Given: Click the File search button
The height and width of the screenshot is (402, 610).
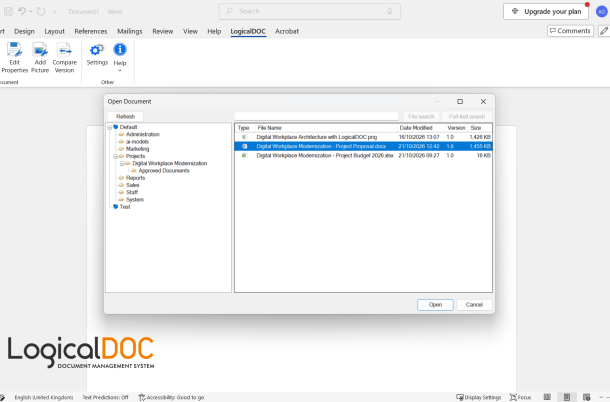Looking at the screenshot, I should 421,116.
